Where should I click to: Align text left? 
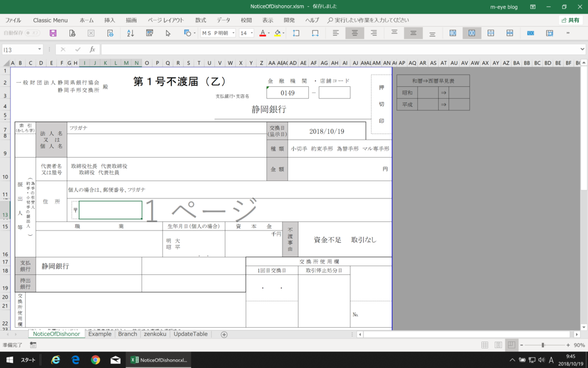(335, 33)
